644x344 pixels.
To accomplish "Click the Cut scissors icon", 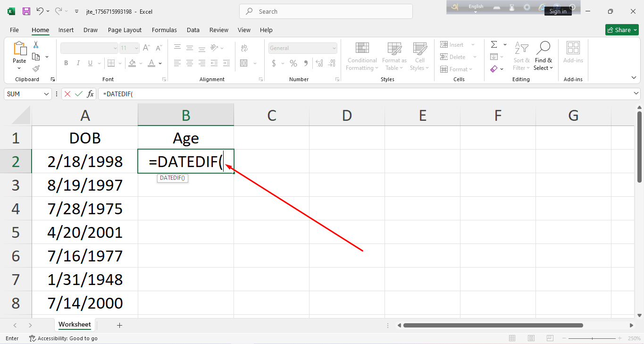I will click(36, 45).
